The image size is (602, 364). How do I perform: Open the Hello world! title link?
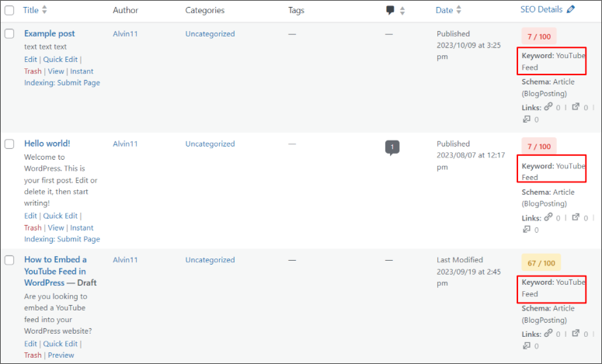coord(47,144)
